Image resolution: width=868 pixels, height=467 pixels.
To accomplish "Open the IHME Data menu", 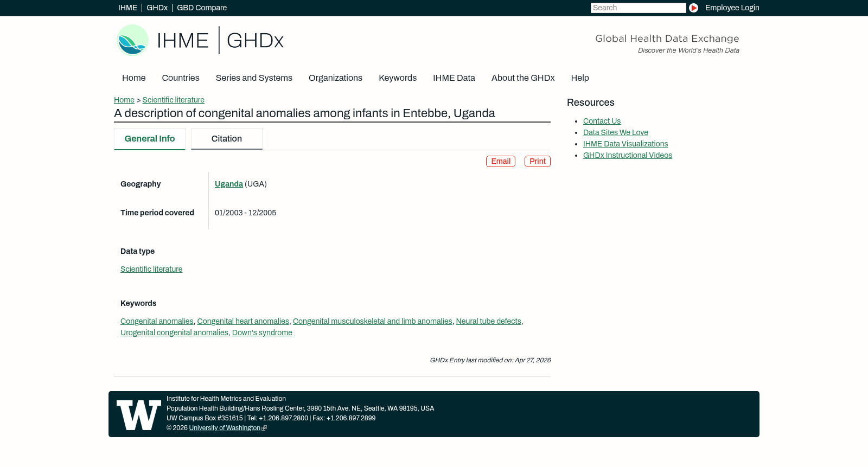I will pos(454,78).
